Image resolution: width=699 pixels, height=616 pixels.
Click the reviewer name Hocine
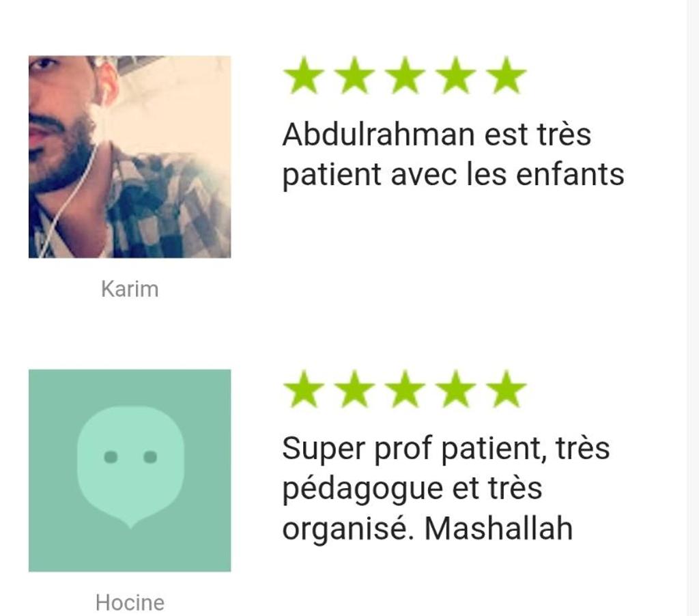tap(130, 602)
